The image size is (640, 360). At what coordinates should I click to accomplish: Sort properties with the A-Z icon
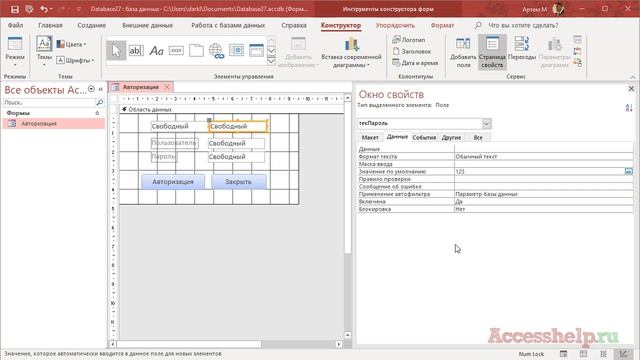tap(629, 108)
